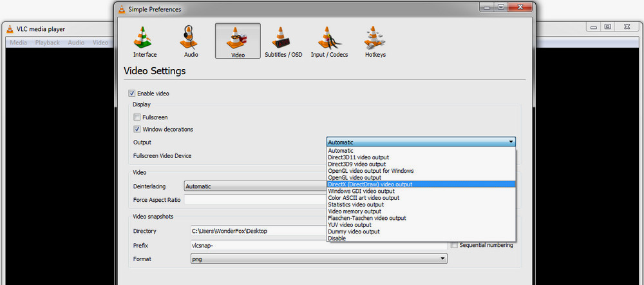Screen dimensions: 644x285
Task: Click the VLC media player window cone icon
Action: pos(10,29)
